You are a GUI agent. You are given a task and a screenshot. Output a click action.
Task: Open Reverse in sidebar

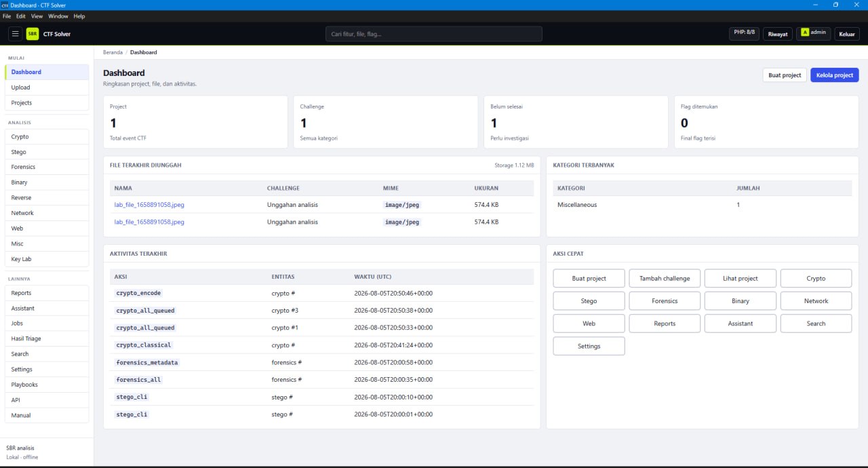tap(47, 198)
